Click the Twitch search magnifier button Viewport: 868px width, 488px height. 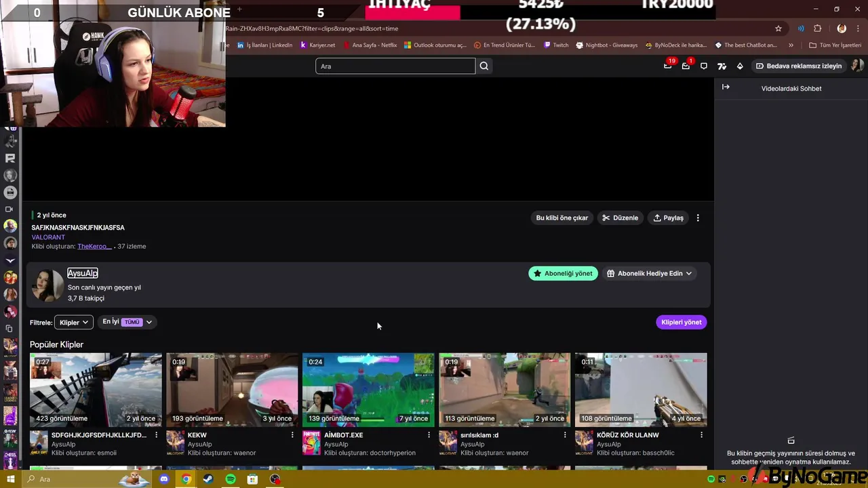pyautogui.click(x=484, y=66)
